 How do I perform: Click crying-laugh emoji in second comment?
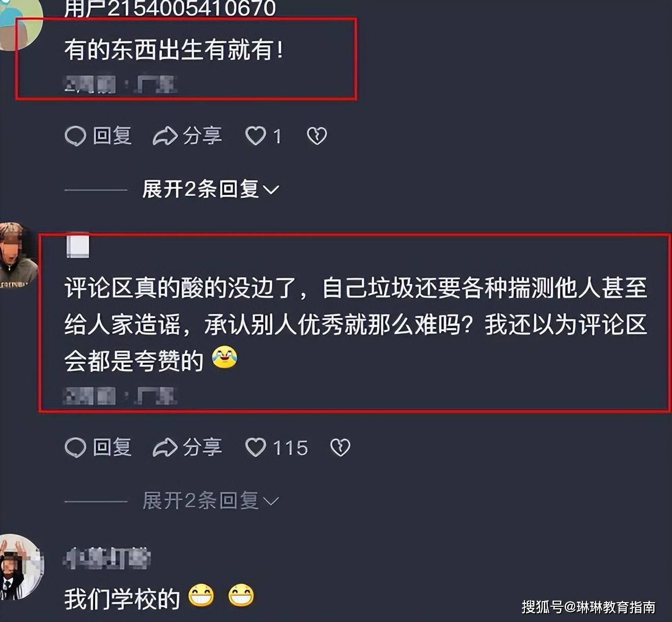(x=225, y=357)
